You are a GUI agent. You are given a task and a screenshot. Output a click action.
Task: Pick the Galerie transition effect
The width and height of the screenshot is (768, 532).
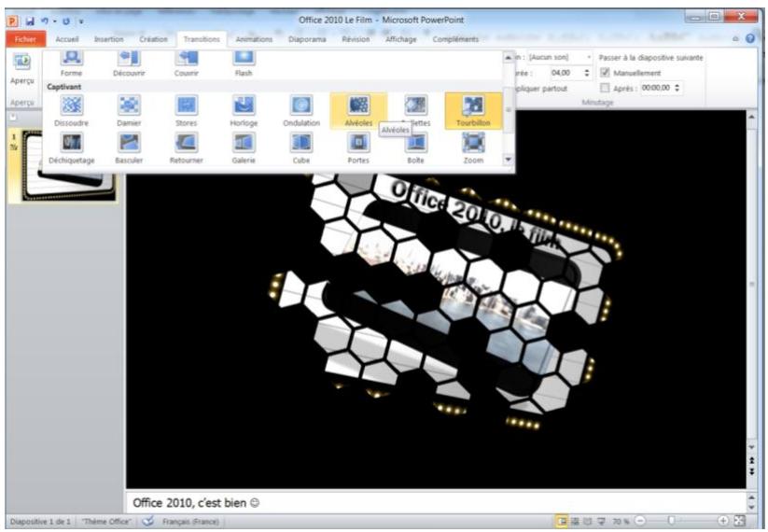tap(244, 148)
